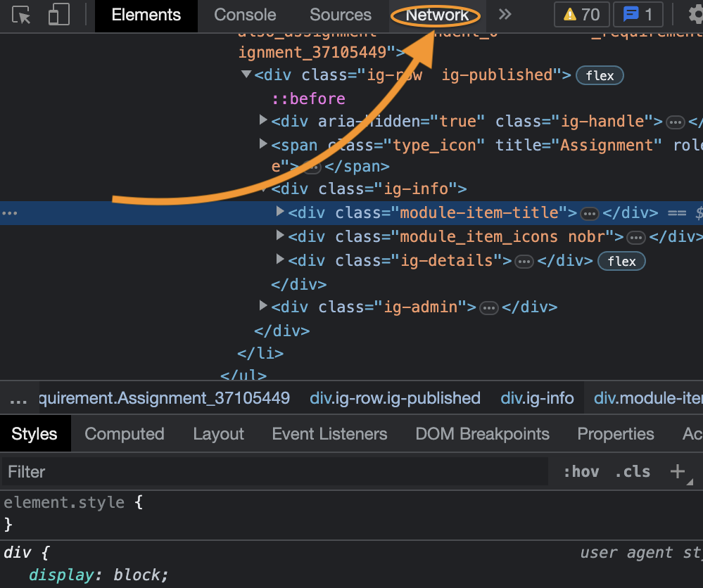Open the Console tab
The height and width of the screenshot is (588, 703).
click(245, 15)
